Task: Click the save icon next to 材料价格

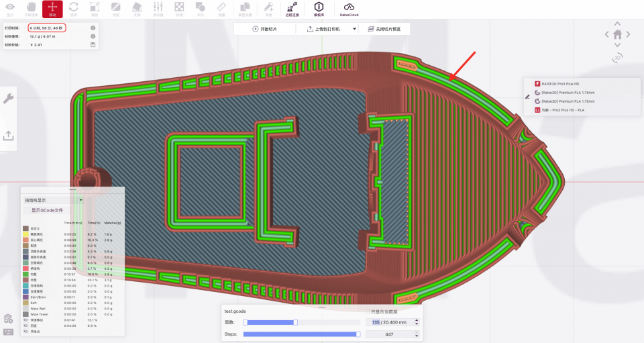Action: click(x=93, y=45)
